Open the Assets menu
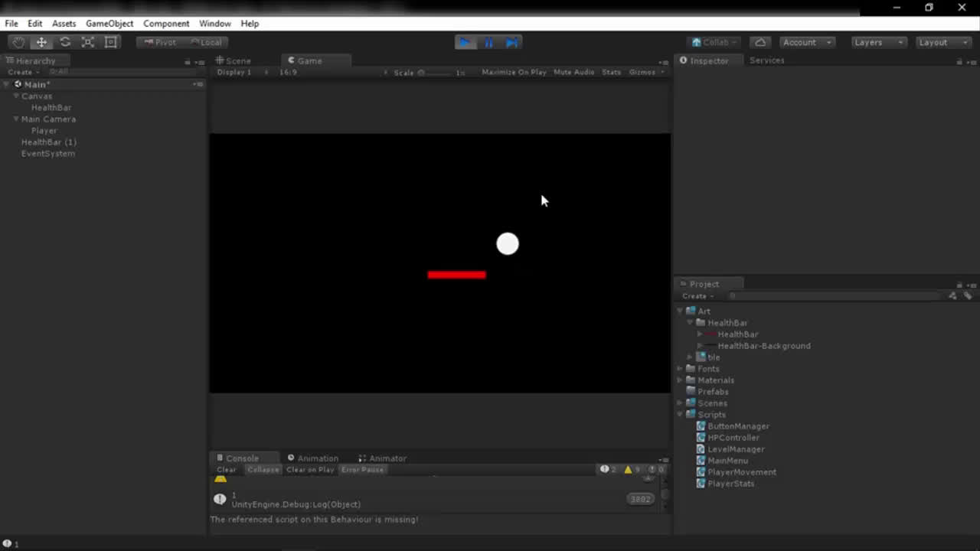This screenshot has height=551, width=980. (x=64, y=24)
